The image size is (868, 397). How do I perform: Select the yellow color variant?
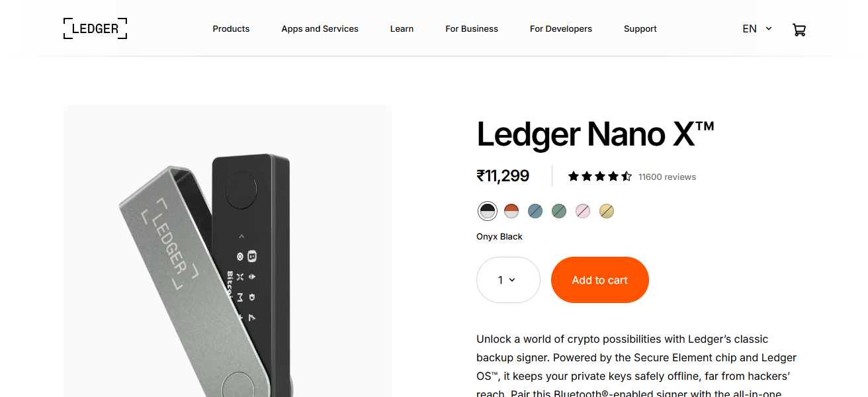point(606,210)
